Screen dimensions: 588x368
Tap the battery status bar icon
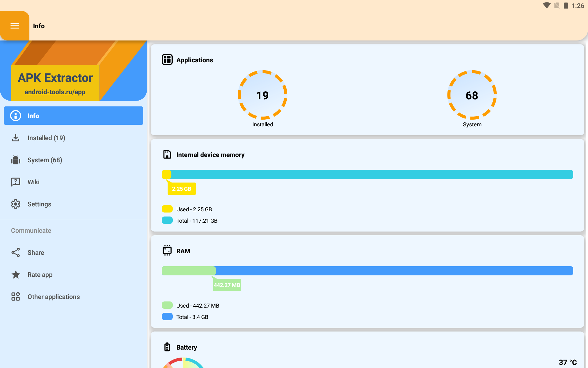(566, 6)
